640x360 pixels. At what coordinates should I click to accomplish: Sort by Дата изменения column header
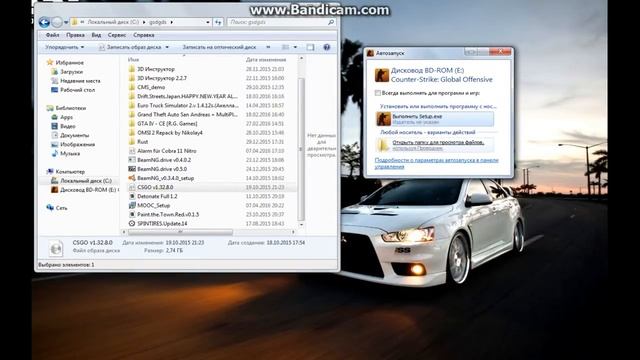(266, 60)
